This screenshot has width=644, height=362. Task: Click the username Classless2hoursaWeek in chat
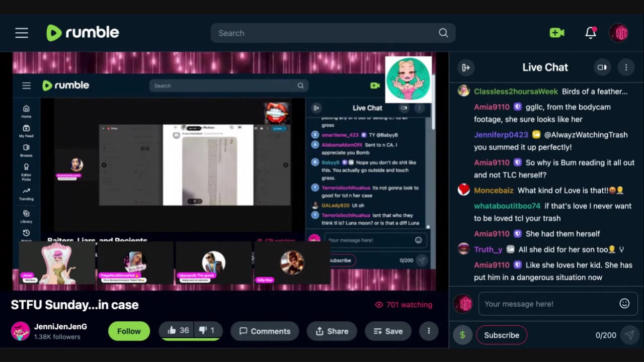pyautogui.click(x=516, y=92)
